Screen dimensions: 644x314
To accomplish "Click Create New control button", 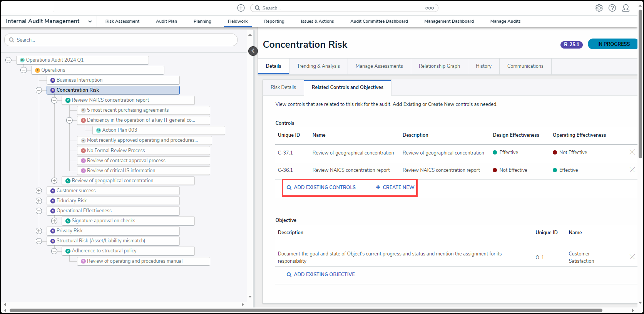I will (x=395, y=188).
